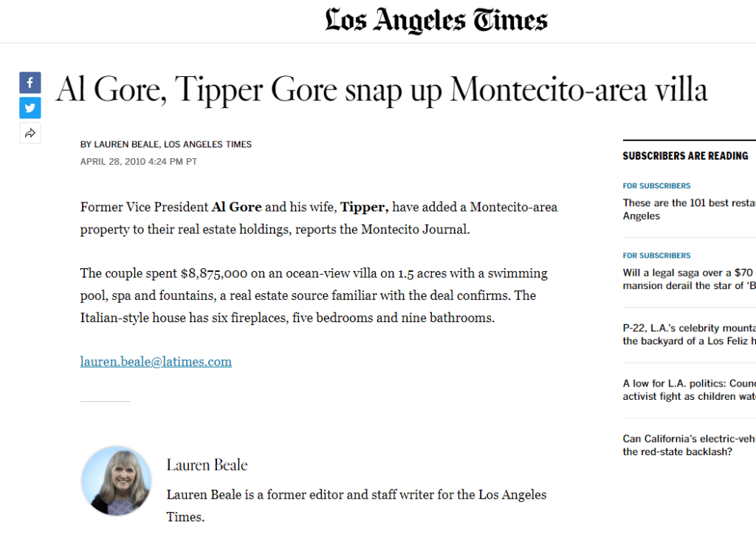Screen dimensions: 756x535
Task: Click the bold 'Tipper' name in article
Action: (x=364, y=207)
